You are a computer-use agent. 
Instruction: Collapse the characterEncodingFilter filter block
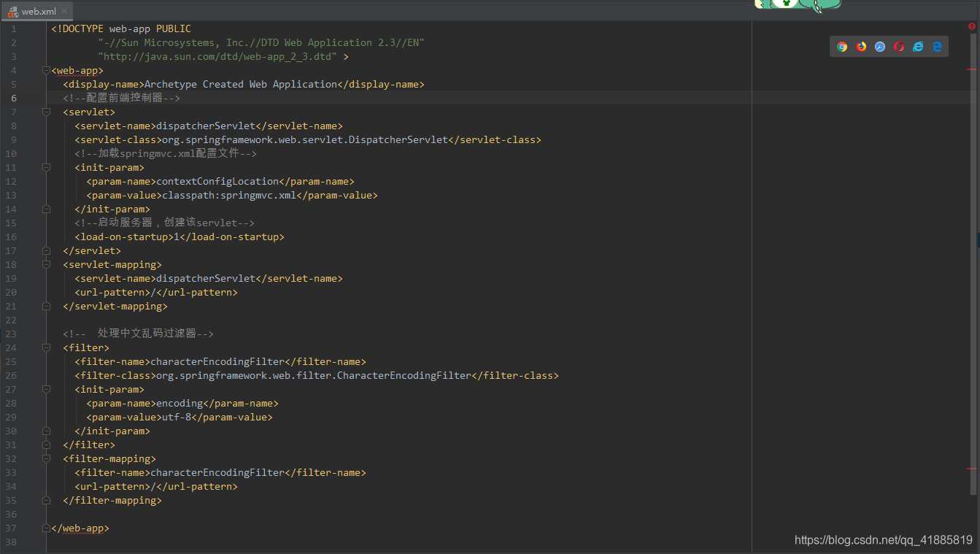coord(46,347)
